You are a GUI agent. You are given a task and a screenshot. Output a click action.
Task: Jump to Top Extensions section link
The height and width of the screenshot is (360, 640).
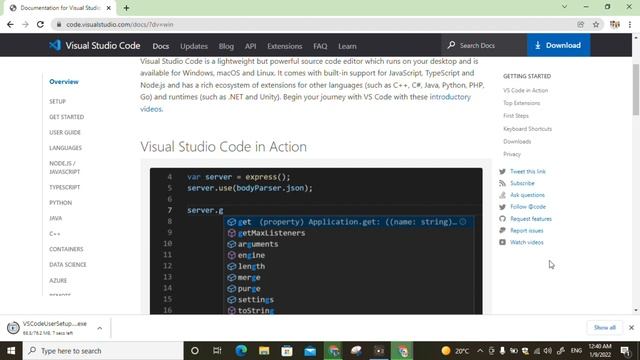(x=521, y=103)
